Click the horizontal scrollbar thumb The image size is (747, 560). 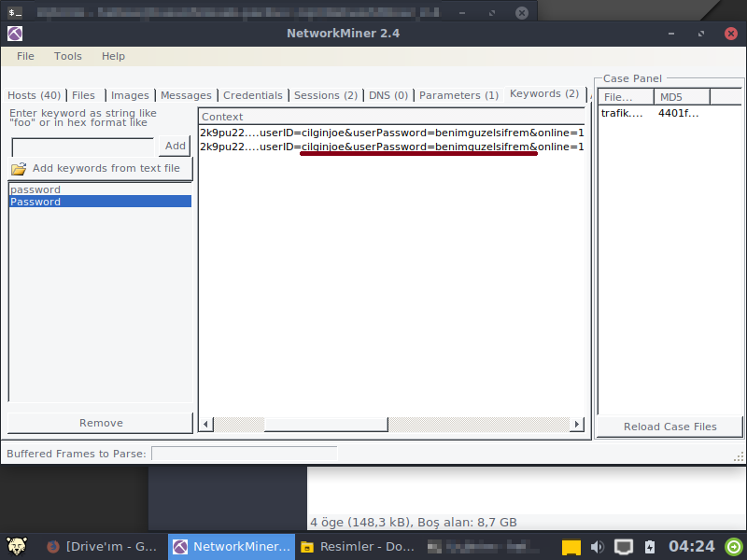click(x=326, y=424)
